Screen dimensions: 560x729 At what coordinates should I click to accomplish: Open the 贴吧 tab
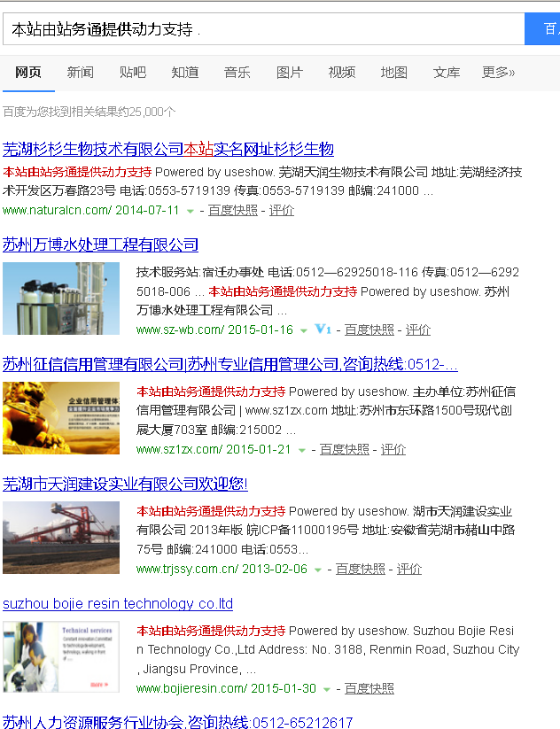coord(133,73)
